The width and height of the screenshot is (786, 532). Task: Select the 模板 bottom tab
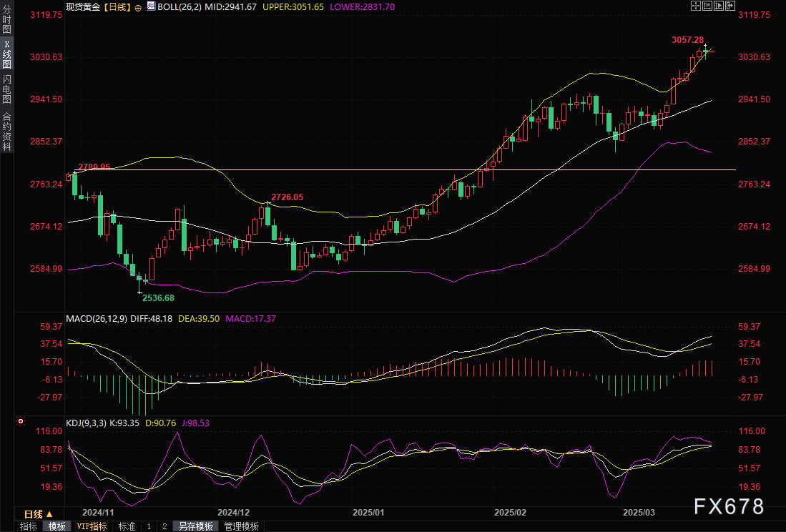(57, 526)
